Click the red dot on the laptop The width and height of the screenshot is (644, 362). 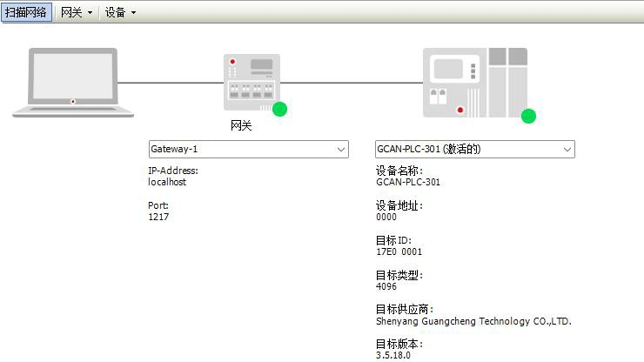click(73, 102)
